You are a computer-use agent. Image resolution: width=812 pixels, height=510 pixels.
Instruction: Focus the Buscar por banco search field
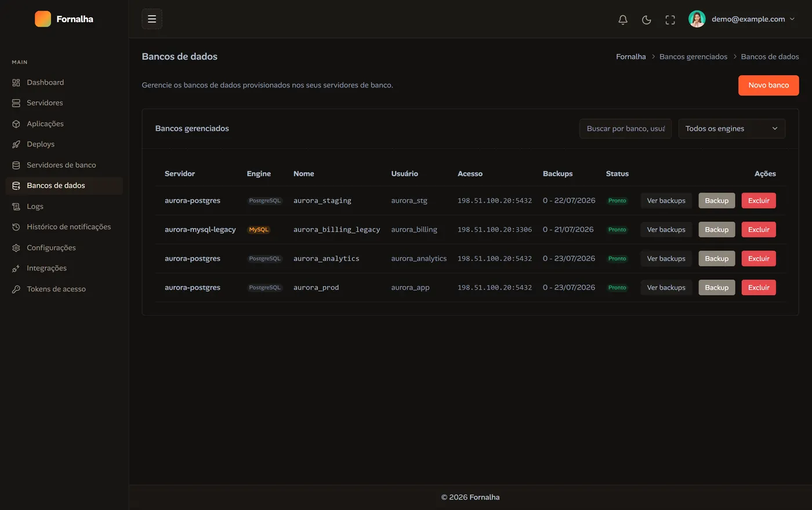click(x=625, y=129)
